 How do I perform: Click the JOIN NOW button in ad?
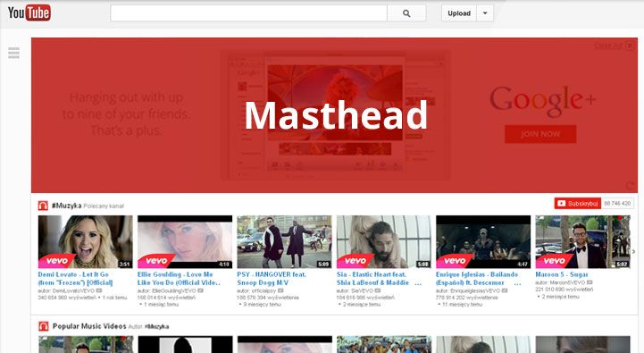click(540, 134)
